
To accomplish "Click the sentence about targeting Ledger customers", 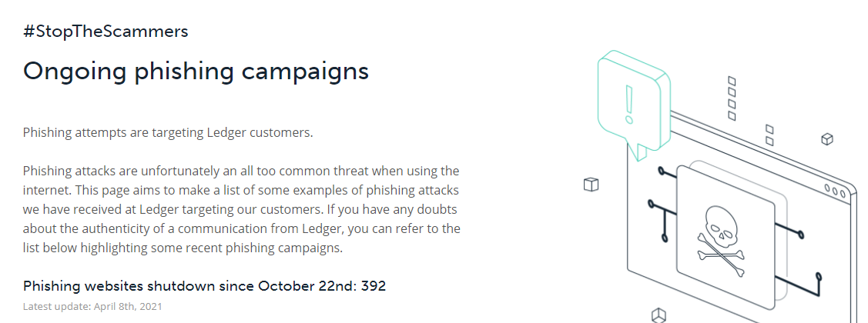I will coord(168,133).
